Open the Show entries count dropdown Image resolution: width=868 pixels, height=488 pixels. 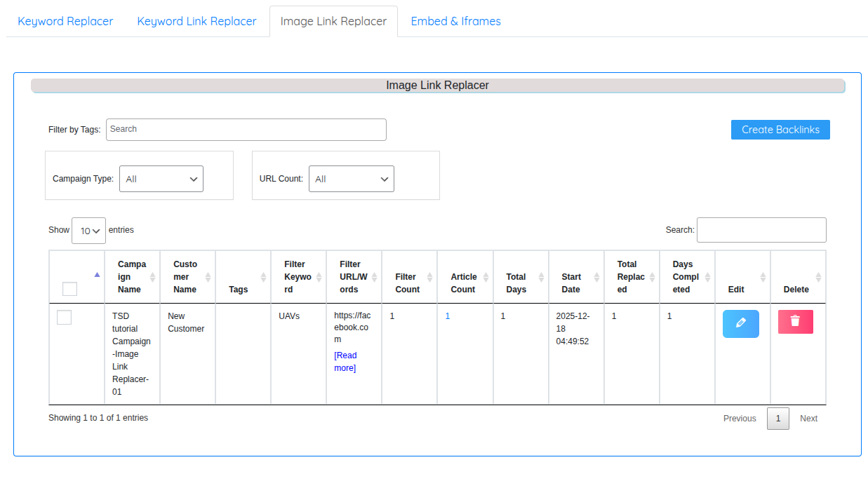coord(88,231)
